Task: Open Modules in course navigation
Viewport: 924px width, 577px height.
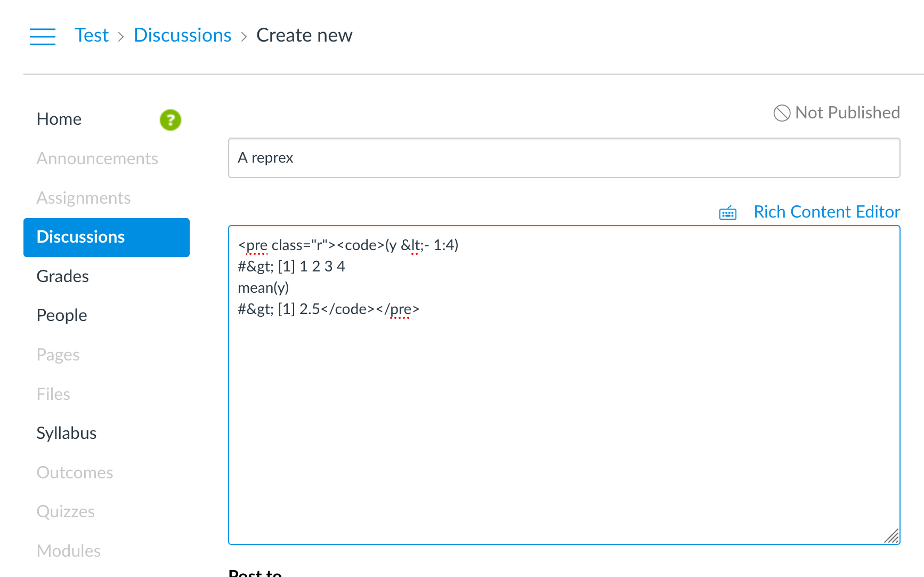Action: (69, 551)
